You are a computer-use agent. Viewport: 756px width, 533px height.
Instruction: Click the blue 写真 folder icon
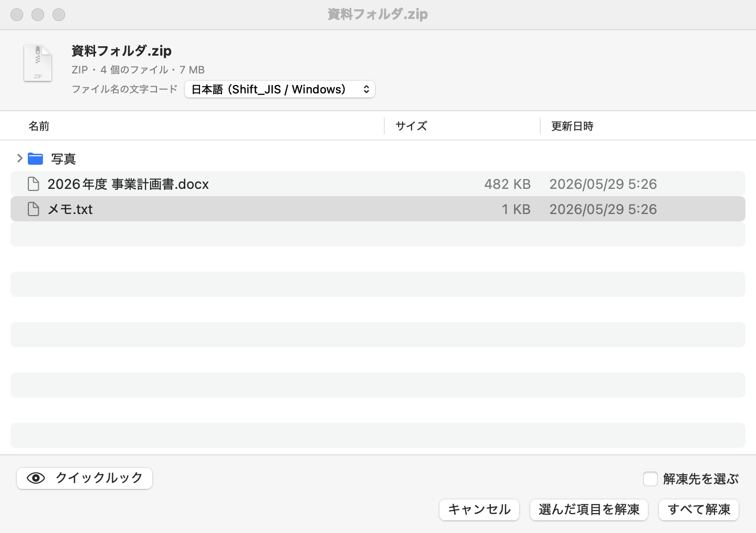35,158
